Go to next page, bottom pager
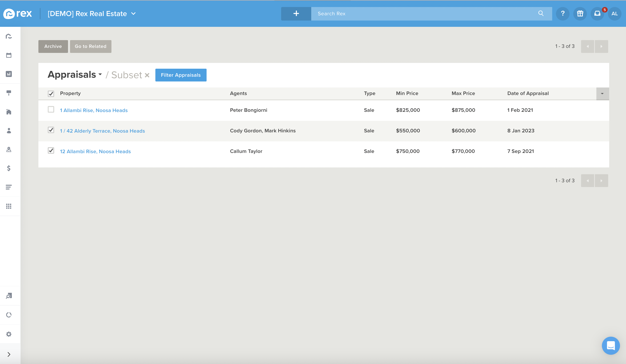Screen dimensions: 626x364 (x=601, y=180)
